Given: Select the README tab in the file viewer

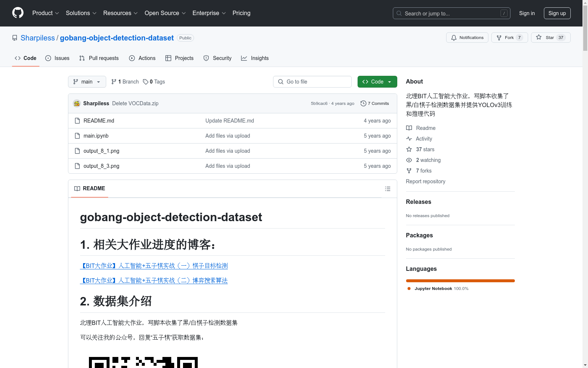Looking at the screenshot, I should tap(90, 188).
